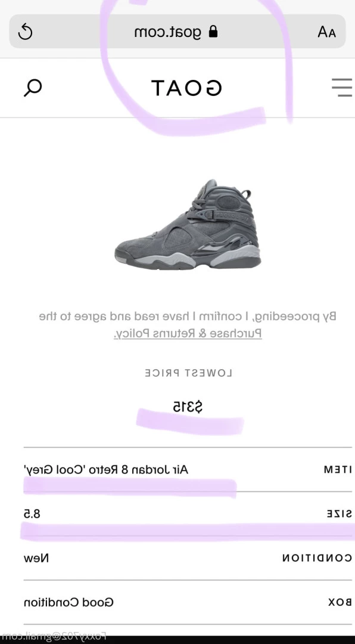
Task: Tap the Good Condition box value
Action: pyautogui.click(x=68, y=602)
